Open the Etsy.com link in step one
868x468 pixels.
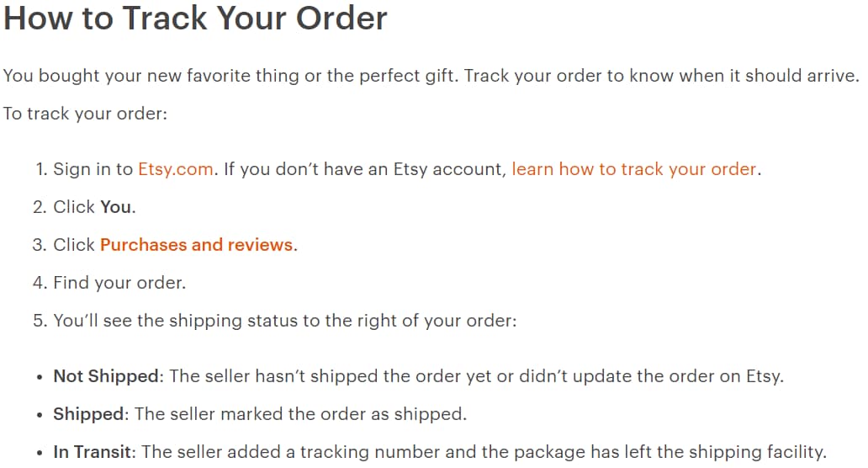pos(175,169)
